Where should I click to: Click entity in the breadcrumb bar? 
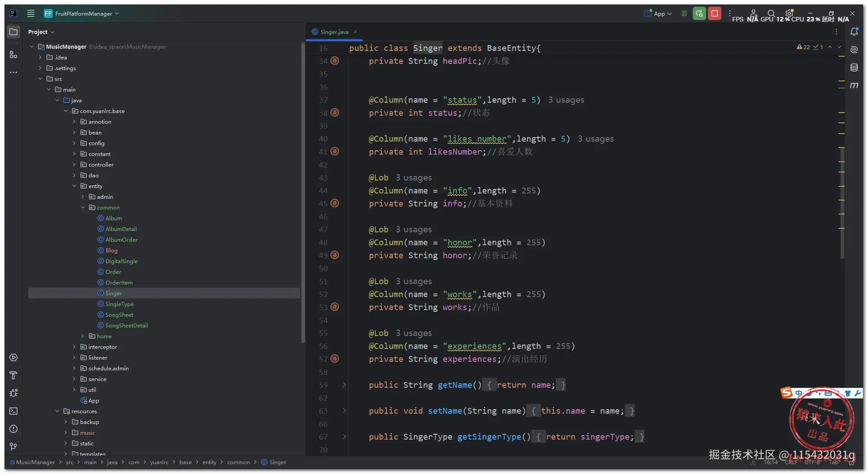point(209,462)
